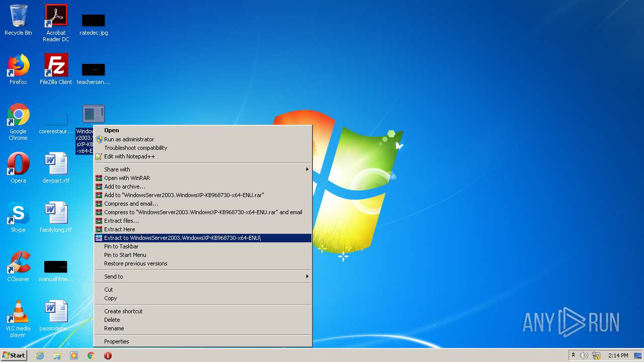The image size is (644, 362).
Task: Click the volume speaker tray icon
Action: click(584, 355)
